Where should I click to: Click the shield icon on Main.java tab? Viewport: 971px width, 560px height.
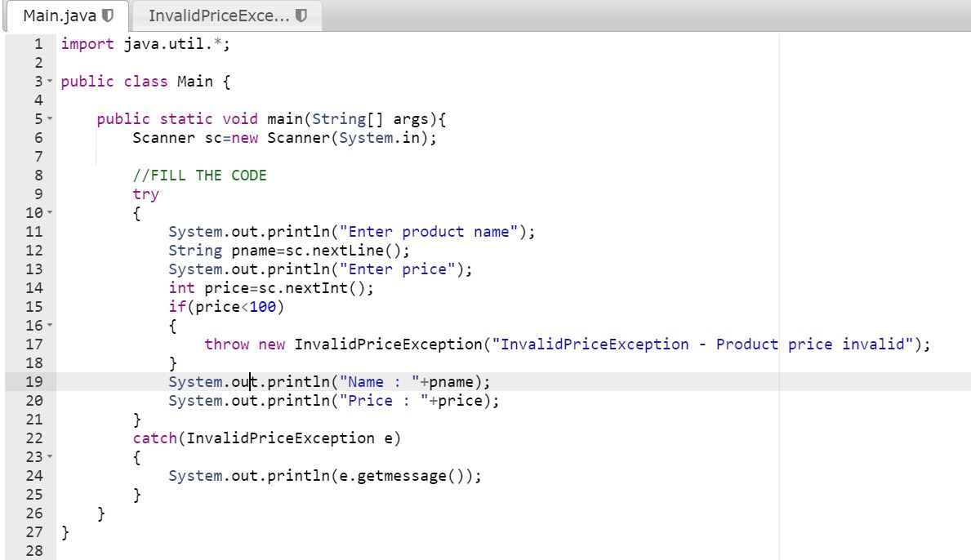pyautogui.click(x=108, y=16)
